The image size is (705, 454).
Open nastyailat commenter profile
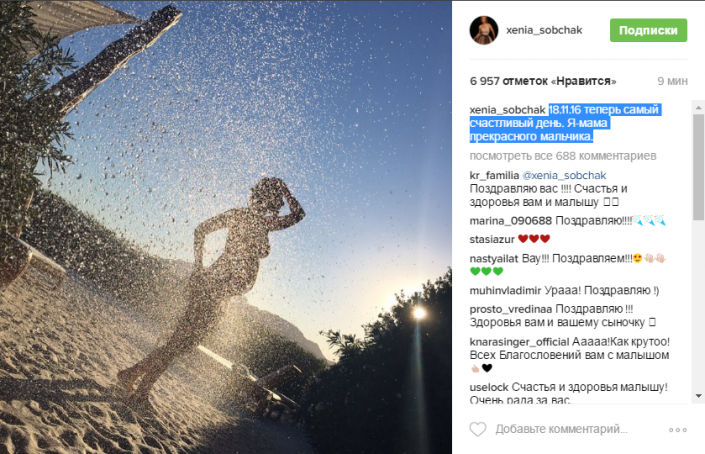click(x=494, y=258)
